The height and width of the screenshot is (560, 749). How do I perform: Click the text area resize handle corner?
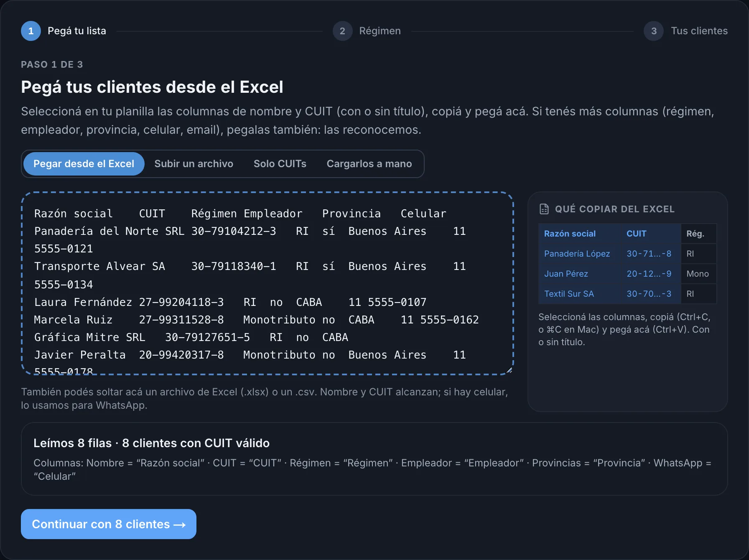pos(509,370)
